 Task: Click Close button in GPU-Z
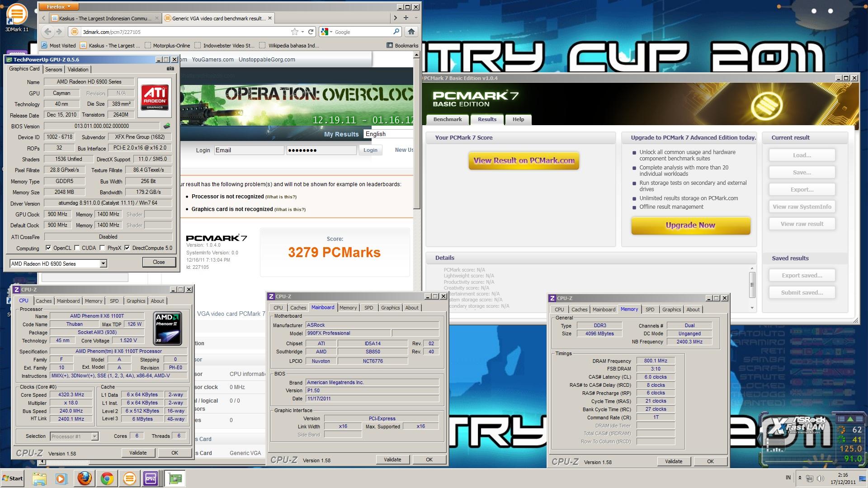coord(159,262)
